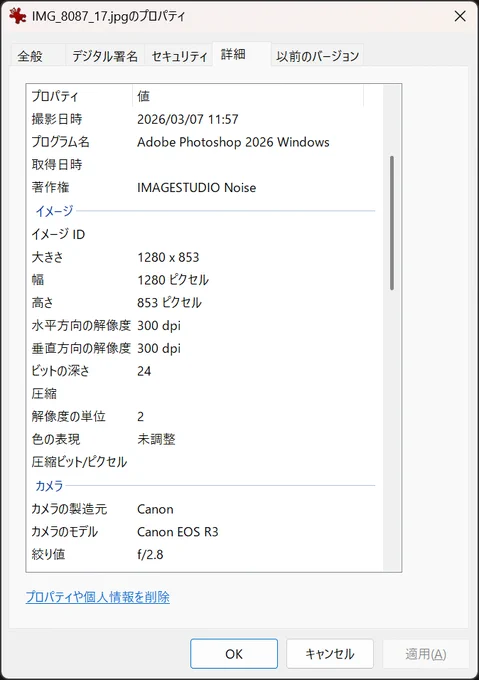Click the プロパティや個人情報を削除 link

tap(98, 597)
